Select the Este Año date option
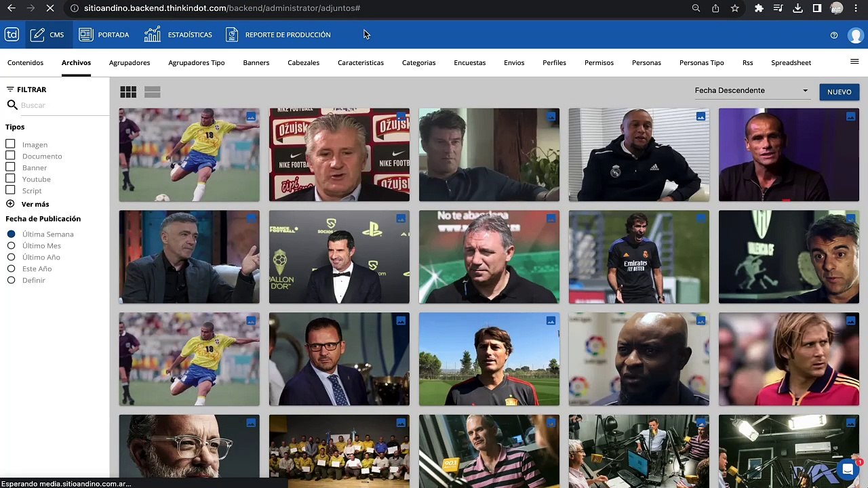Viewport: 868px width, 488px height. pyautogui.click(x=11, y=268)
